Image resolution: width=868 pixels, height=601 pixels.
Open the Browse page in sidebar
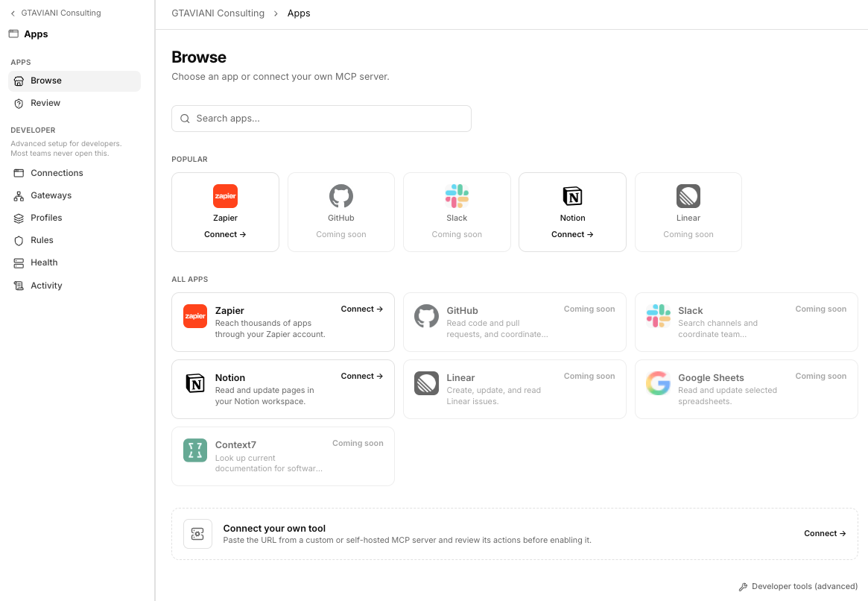point(75,81)
